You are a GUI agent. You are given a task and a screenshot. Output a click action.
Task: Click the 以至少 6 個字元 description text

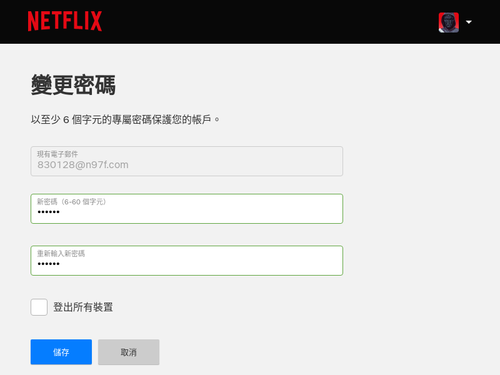125,119
